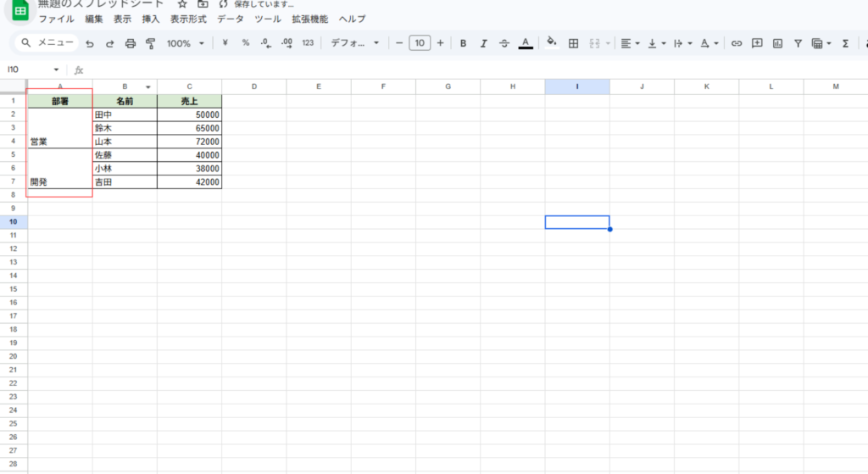Open the functions sigma icon

845,43
